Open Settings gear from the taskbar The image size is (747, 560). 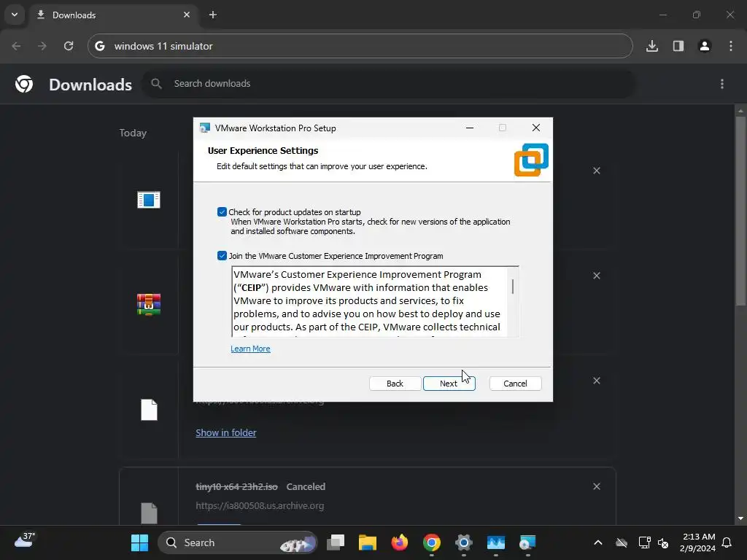(x=463, y=542)
